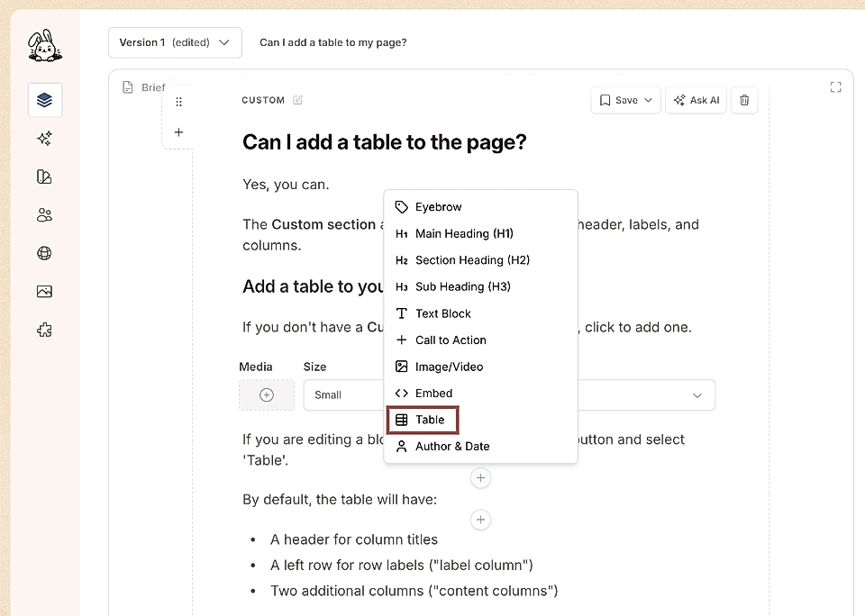
Task: Click the trash icon to delete the section
Action: (x=743, y=100)
